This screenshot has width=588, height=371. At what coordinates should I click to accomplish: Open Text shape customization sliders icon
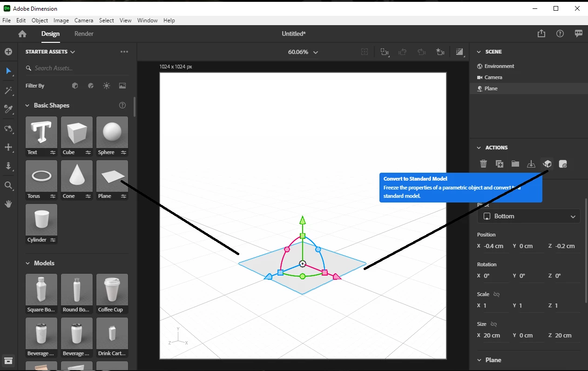click(x=53, y=152)
